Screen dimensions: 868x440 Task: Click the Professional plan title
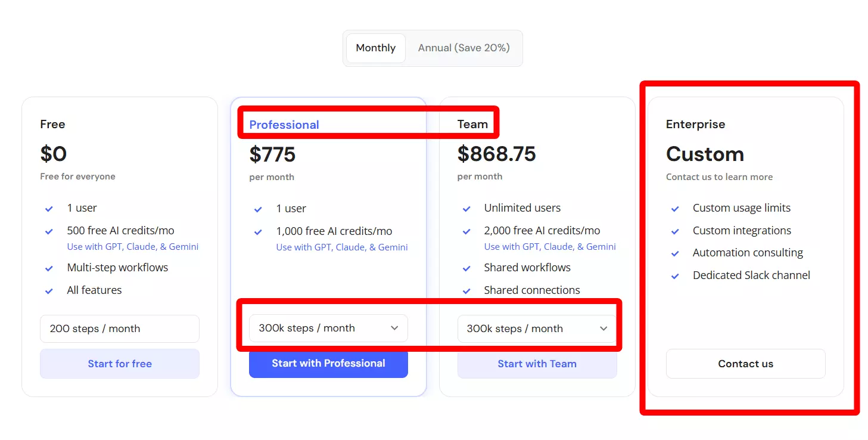click(284, 125)
